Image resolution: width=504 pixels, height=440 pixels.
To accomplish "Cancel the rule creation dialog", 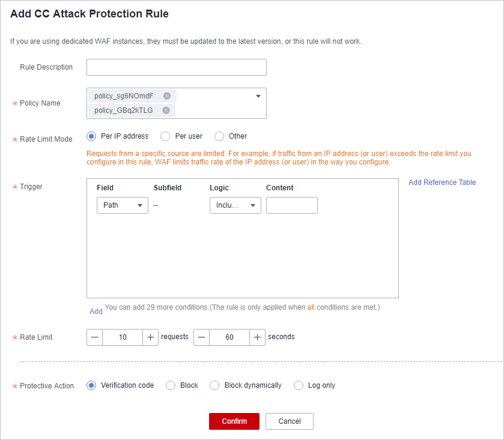I will click(x=290, y=421).
